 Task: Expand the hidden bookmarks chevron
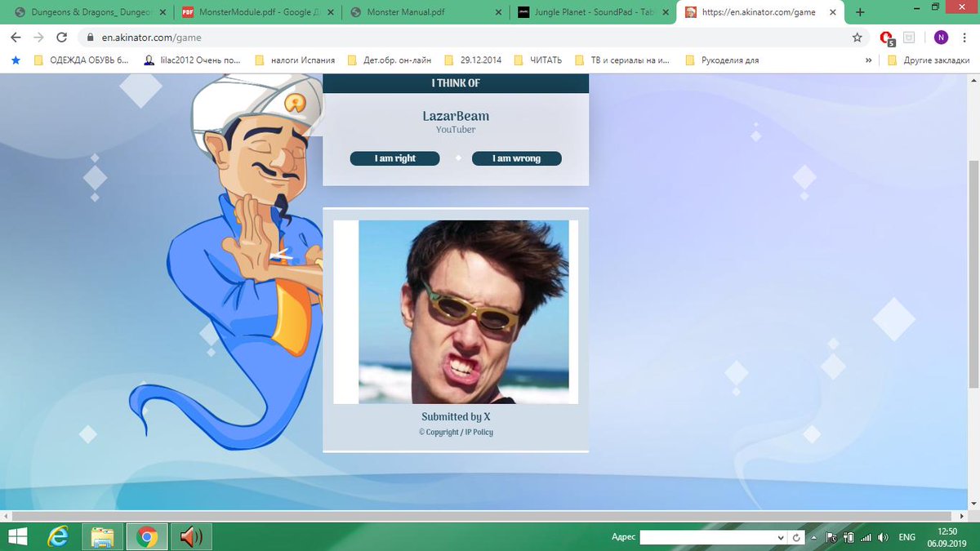pos(868,60)
